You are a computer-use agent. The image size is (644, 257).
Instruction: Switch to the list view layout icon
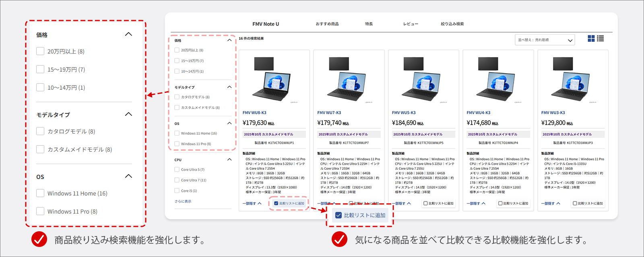coord(601,39)
